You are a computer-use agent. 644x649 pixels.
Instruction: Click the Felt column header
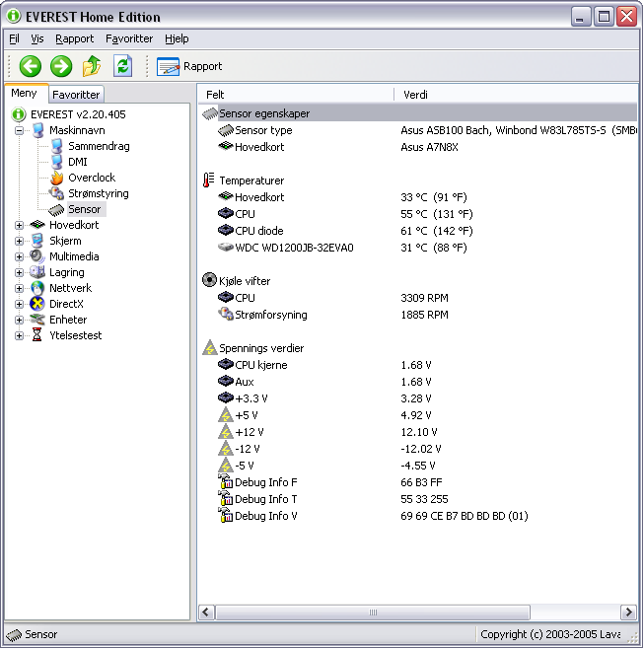[296, 95]
